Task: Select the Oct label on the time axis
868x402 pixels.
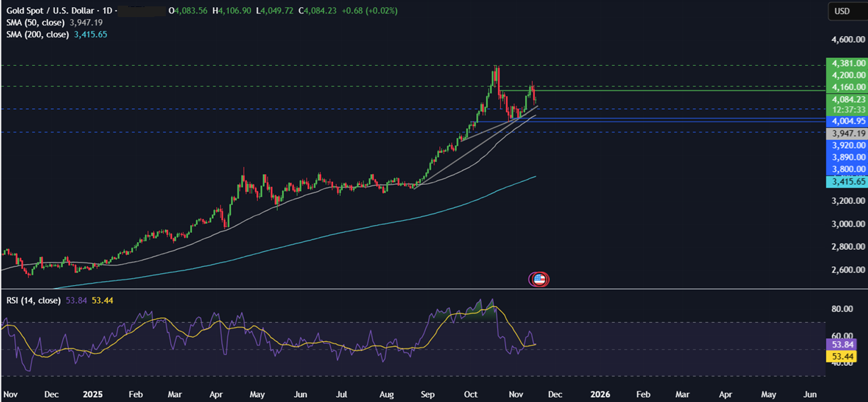Action: pyautogui.click(x=470, y=393)
